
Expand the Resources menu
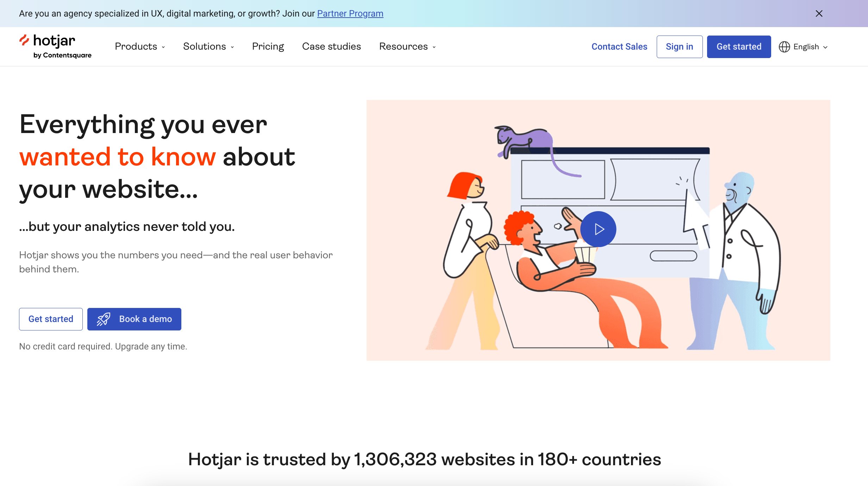pyautogui.click(x=407, y=46)
